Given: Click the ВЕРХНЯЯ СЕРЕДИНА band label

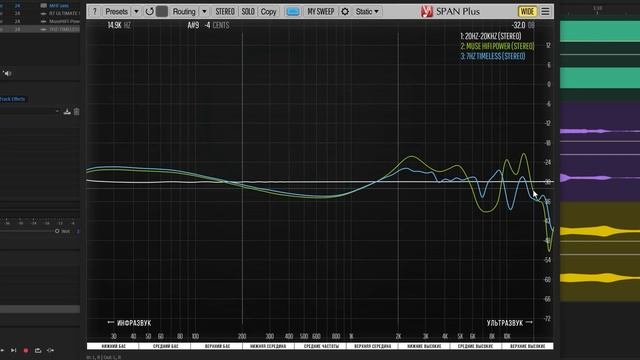Looking at the screenshot, I should point(372,346).
